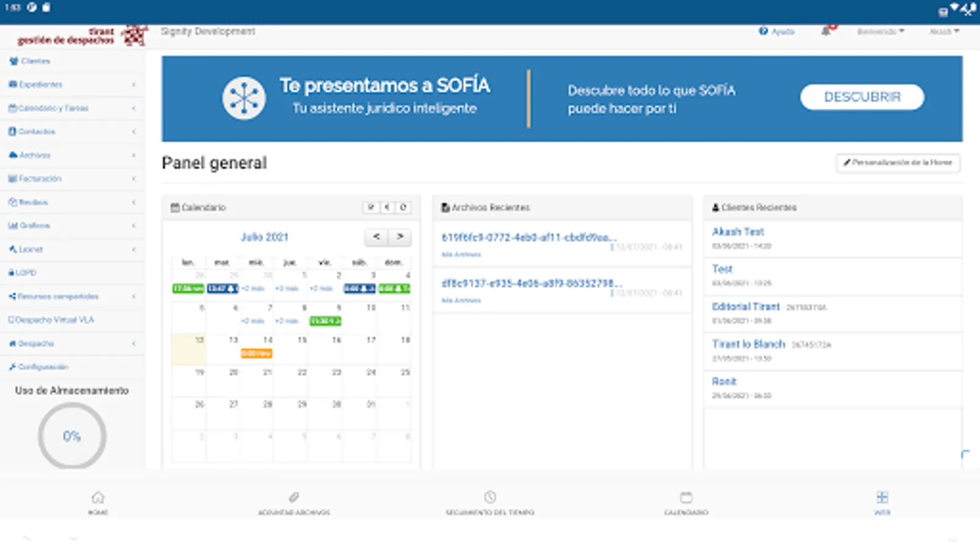Click the Despacho home icon in sidebar

pyautogui.click(x=12, y=343)
